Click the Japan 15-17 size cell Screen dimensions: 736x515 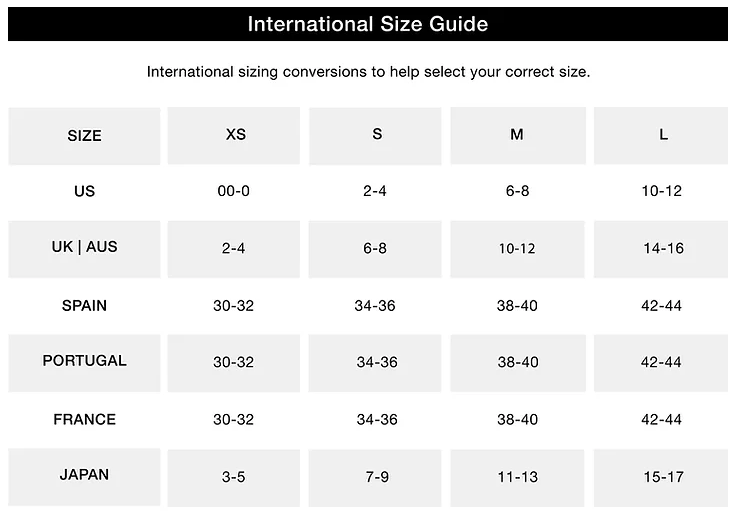[662, 477]
